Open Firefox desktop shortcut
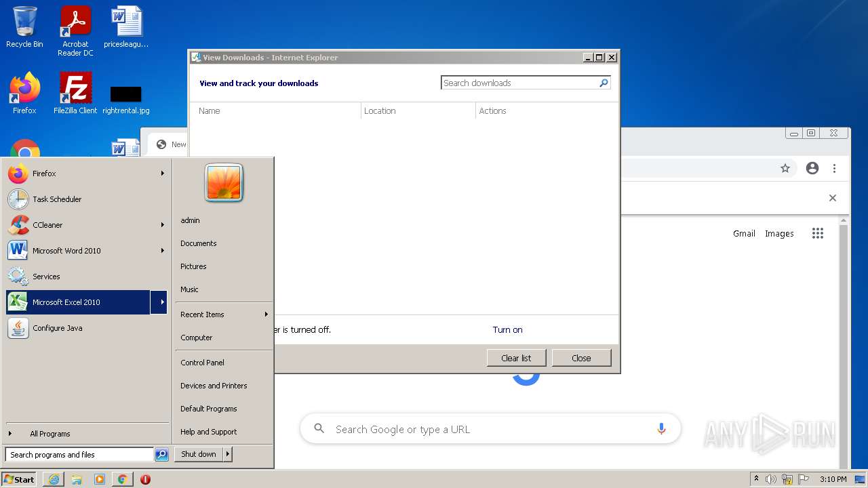This screenshot has height=488, width=868. click(24, 94)
